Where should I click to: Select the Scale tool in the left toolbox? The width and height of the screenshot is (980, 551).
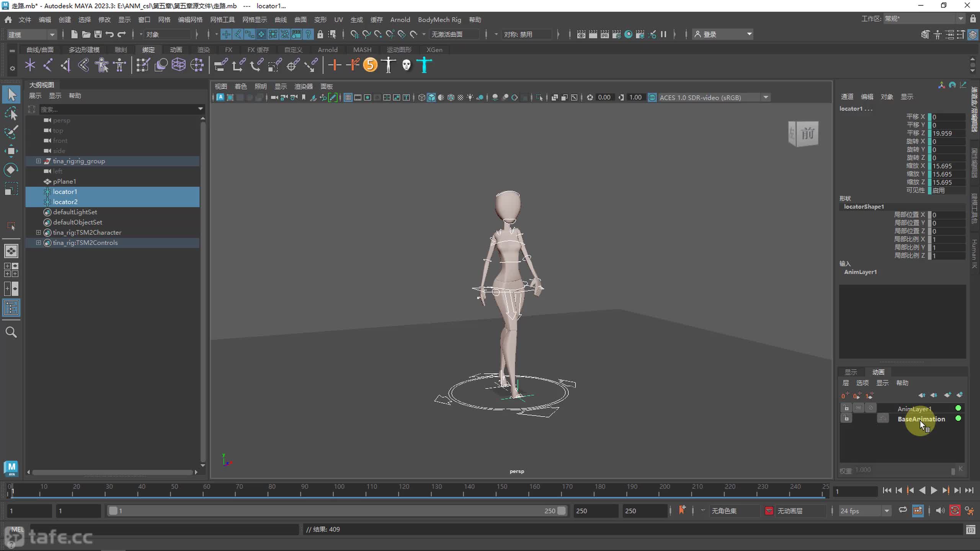11,189
